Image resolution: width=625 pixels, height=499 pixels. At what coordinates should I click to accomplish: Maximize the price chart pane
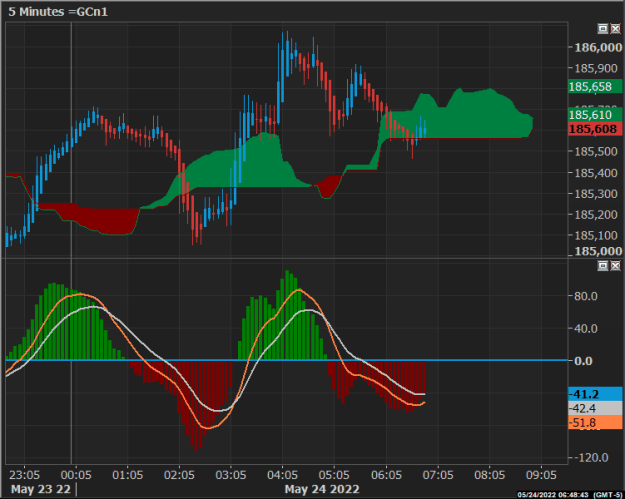[x=603, y=28]
